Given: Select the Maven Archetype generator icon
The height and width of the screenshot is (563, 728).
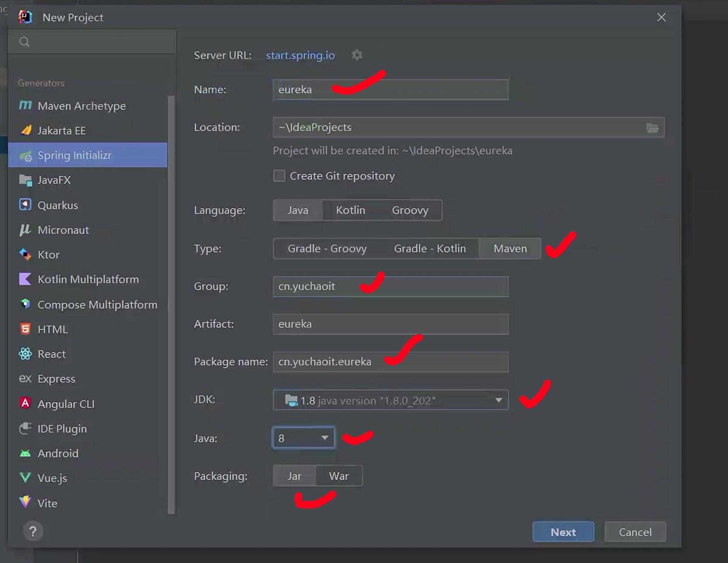Looking at the screenshot, I should coord(25,106).
